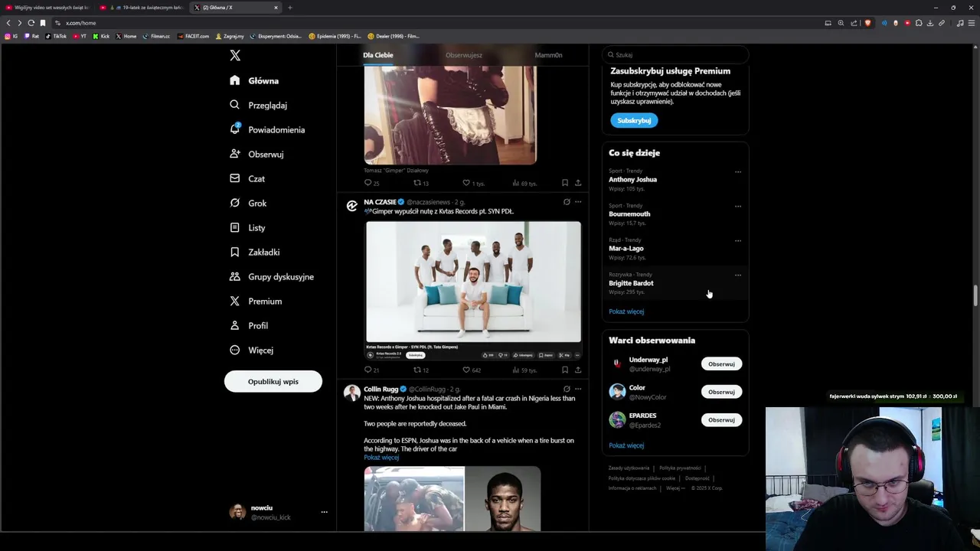Switch to the Obserwujesz tab
980x551 pixels.
pos(464,55)
